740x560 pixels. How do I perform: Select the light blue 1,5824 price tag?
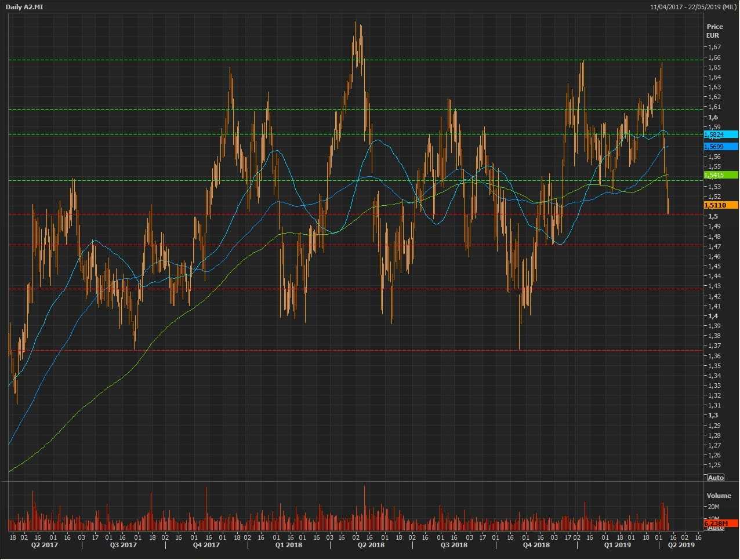pos(720,134)
